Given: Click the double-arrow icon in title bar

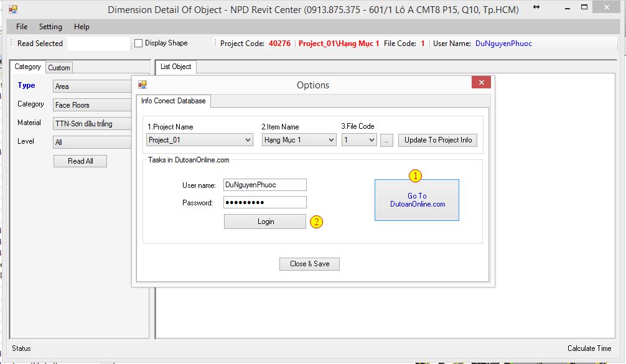Looking at the screenshot, I should (536, 7).
